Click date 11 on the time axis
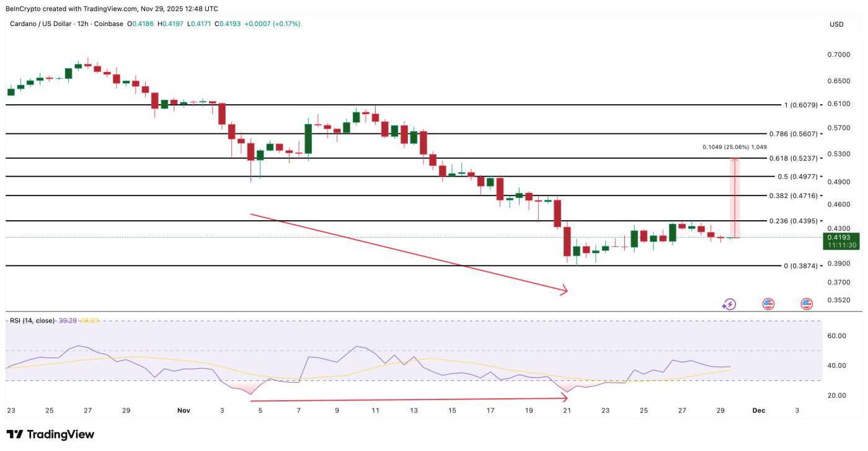The image size is (868, 451). pos(375,410)
